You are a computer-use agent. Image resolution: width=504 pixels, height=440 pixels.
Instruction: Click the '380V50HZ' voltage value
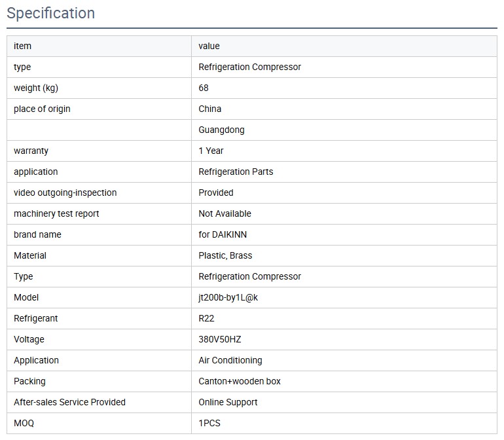point(220,339)
